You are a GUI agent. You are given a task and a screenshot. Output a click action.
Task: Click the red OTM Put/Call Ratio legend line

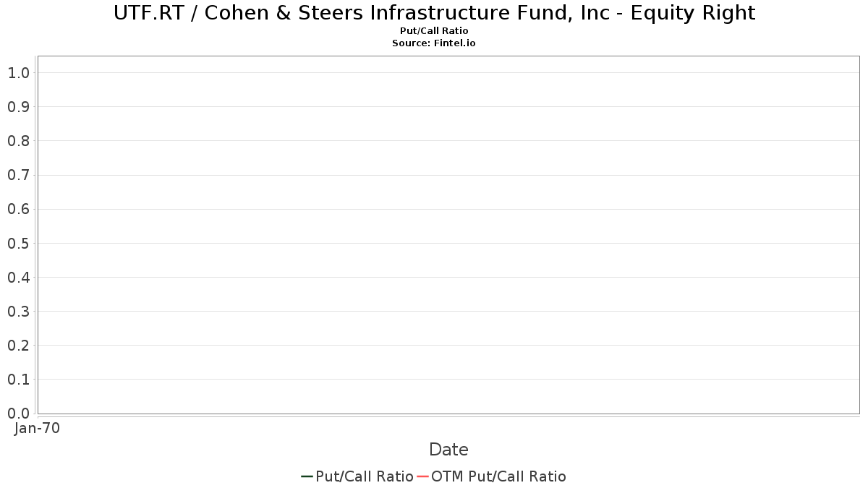click(x=422, y=476)
